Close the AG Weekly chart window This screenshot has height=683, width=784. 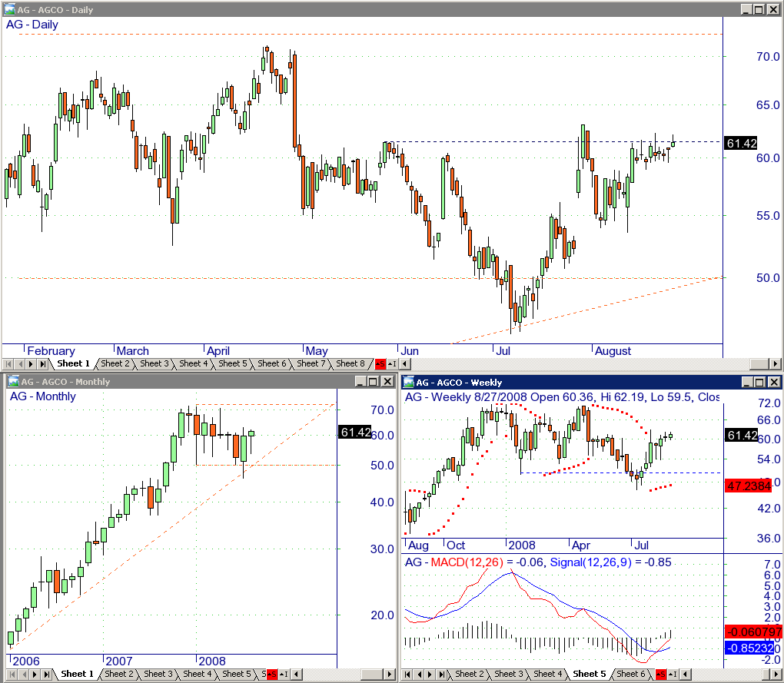[773, 383]
